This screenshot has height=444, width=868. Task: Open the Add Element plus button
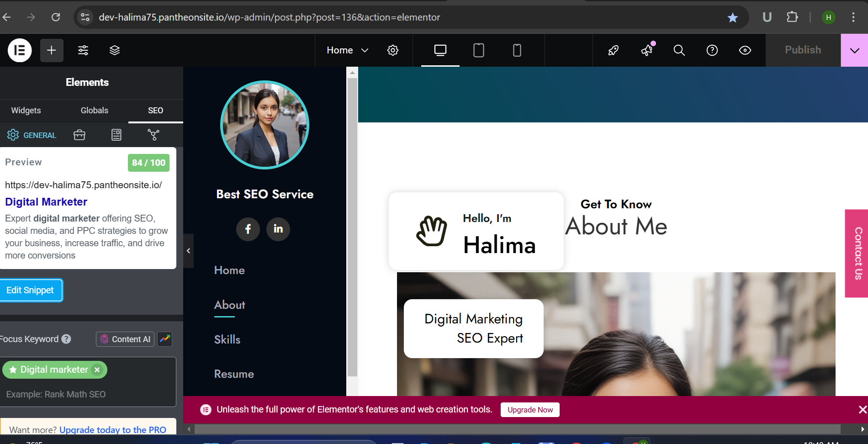52,50
